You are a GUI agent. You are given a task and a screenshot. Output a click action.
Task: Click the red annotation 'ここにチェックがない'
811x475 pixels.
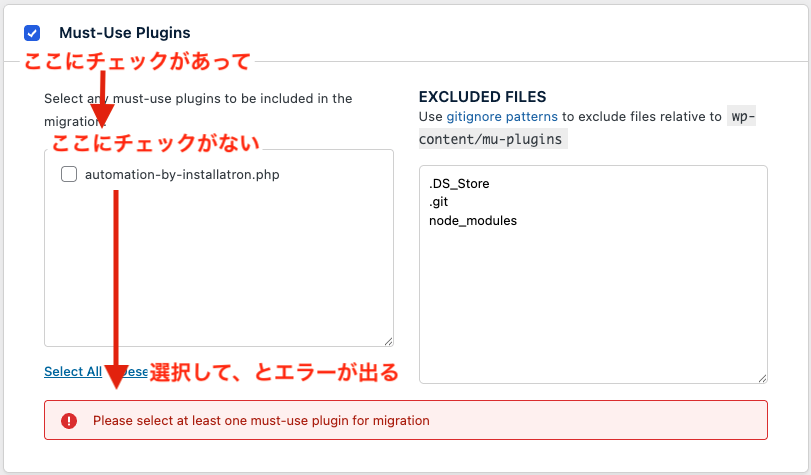(x=155, y=142)
